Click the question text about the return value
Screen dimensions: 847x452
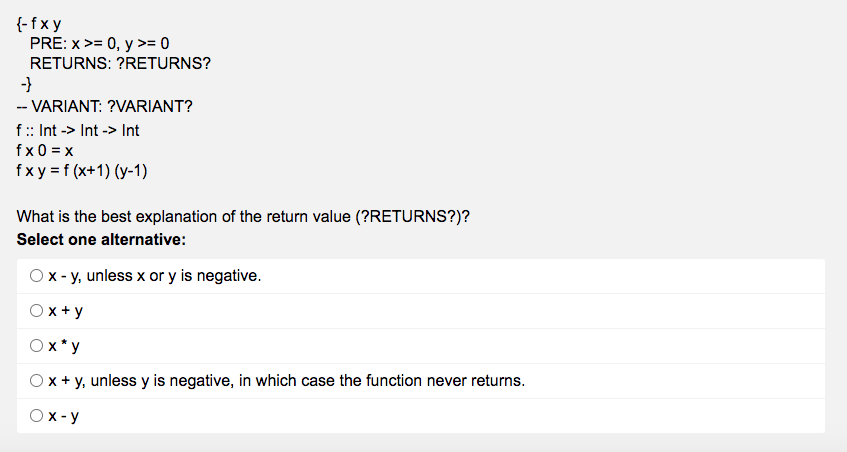tap(243, 217)
